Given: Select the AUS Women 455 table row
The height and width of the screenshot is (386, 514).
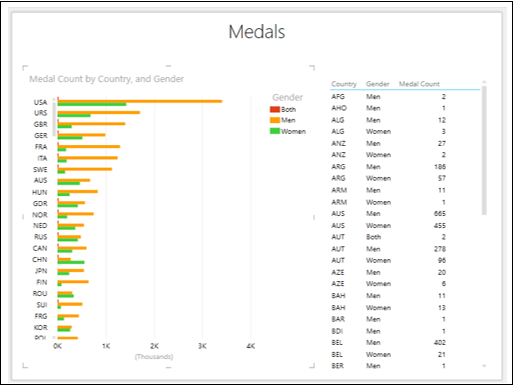Looking at the screenshot, I should (x=388, y=226).
